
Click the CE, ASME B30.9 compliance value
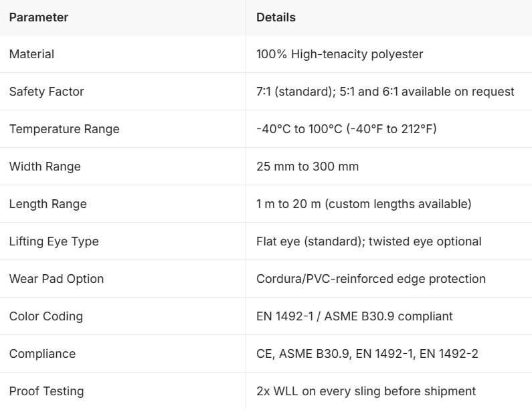(x=367, y=354)
